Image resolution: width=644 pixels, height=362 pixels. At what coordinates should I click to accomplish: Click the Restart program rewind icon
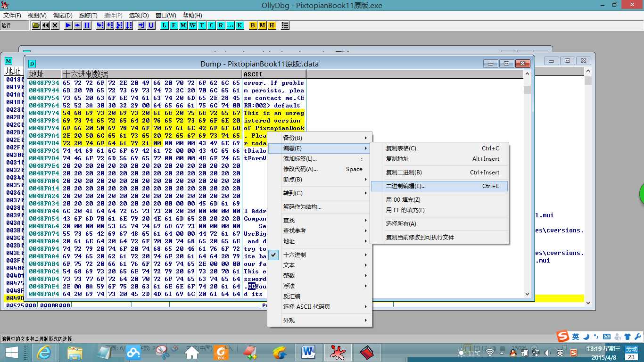[x=46, y=25]
